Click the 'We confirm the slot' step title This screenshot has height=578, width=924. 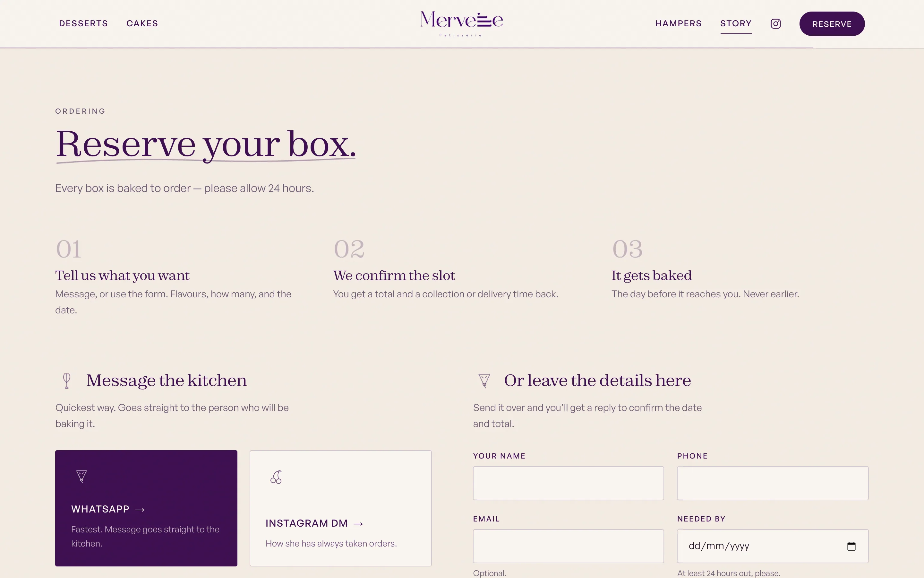(394, 276)
